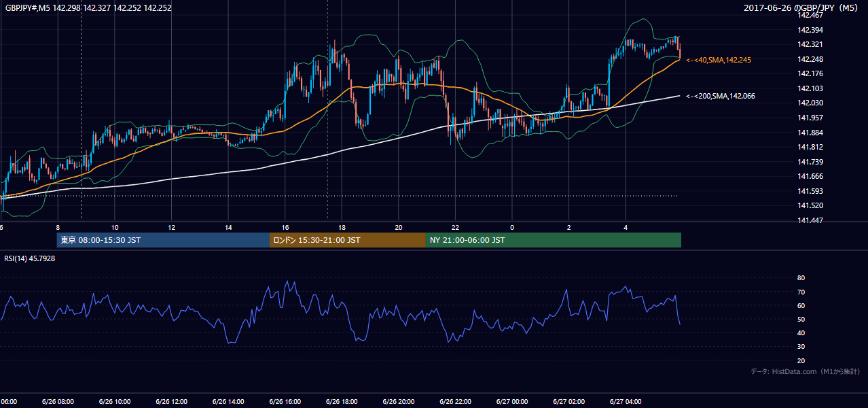Viewport: 868px width, 408px height.
Task: Click price axis label 142.394
Action: [810, 30]
